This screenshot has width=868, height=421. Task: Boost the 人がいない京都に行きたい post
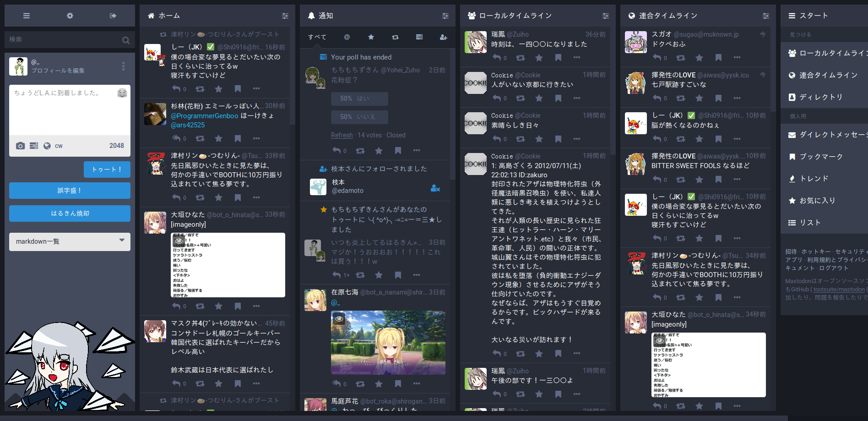click(x=521, y=98)
